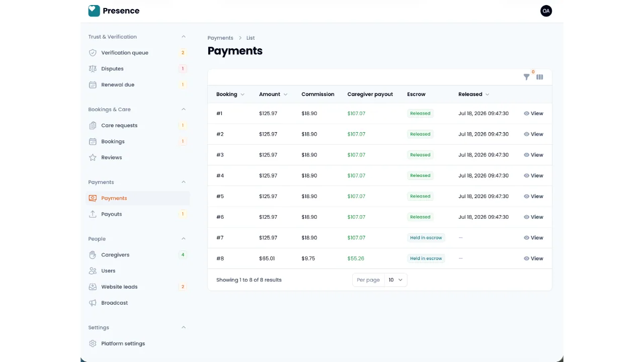Click the Renewal due calendar icon
The width and height of the screenshot is (644, 362).
click(x=93, y=85)
